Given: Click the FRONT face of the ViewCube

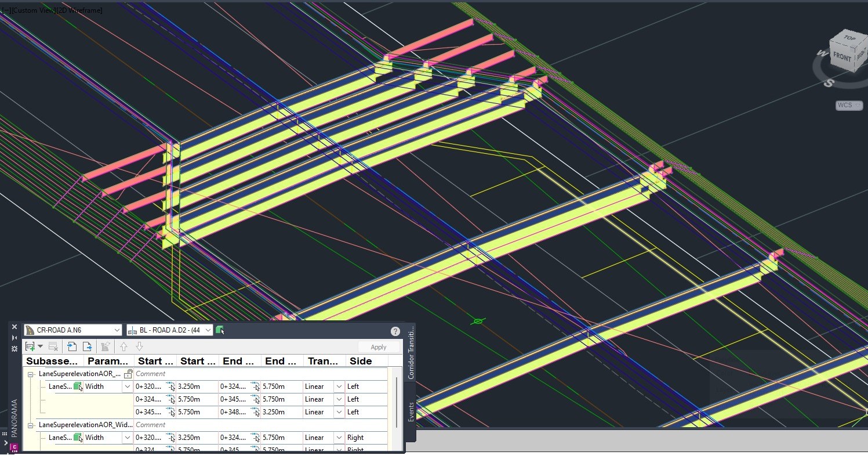Looking at the screenshot, I should pyautogui.click(x=842, y=57).
